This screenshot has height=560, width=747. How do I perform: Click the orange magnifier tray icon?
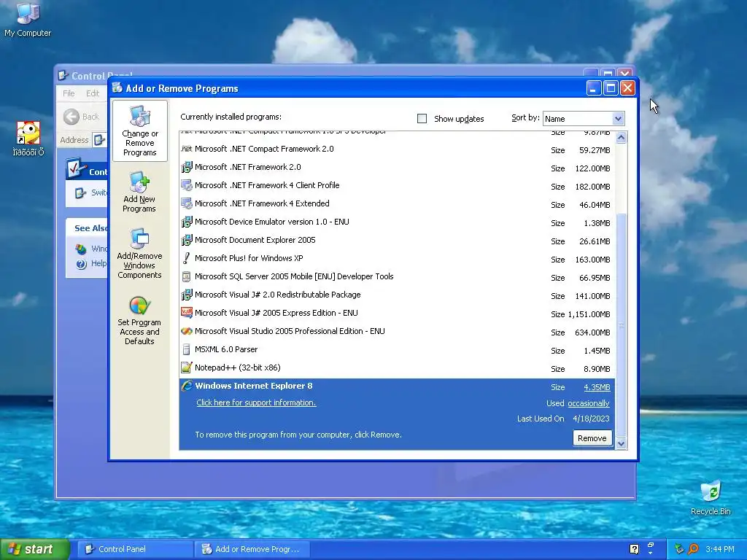click(x=693, y=549)
